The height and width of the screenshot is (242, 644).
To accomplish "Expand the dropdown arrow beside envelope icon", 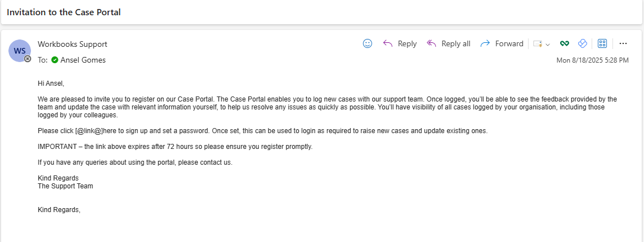I will 548,44.
